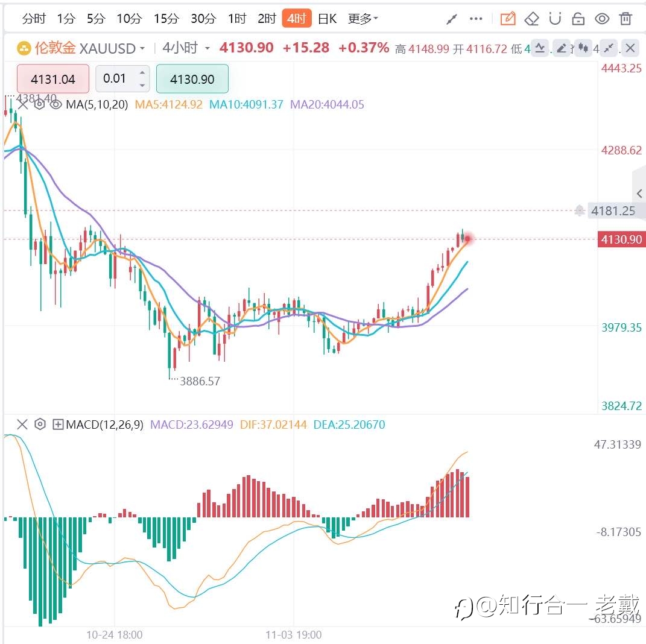
Task: Toggle drawings visibility eye in top toolbar
Action: click(x=602, y=19)
